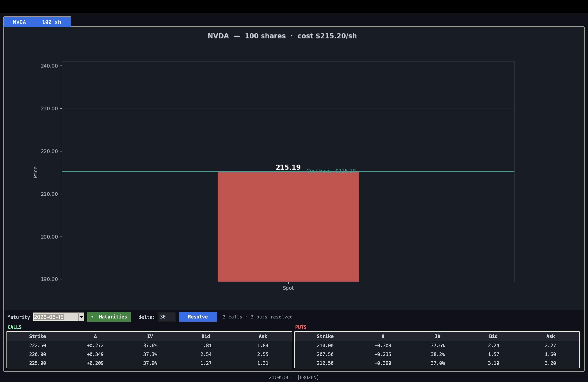Click the Δ header in calls table

pyautogui.click(x=95, y=336)
